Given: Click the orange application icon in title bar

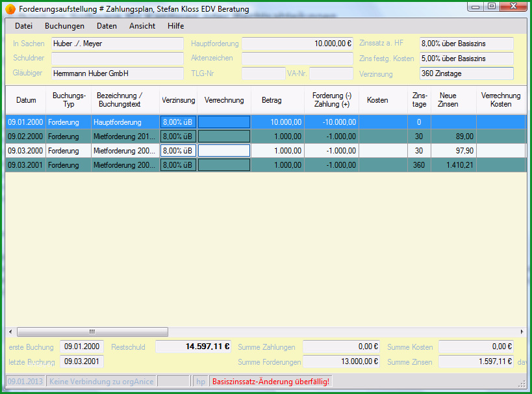Looking at the screenshot, I should [x=10, y=9].
